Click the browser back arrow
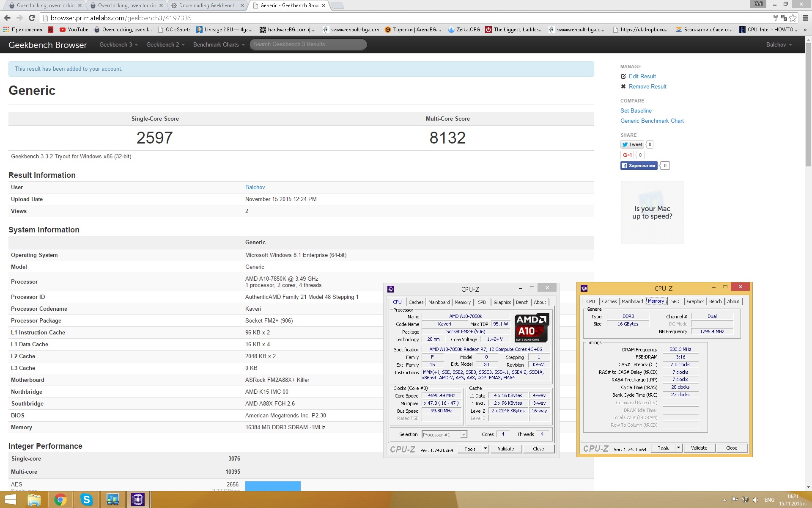The image size is (812, 508). coord(7,18)
